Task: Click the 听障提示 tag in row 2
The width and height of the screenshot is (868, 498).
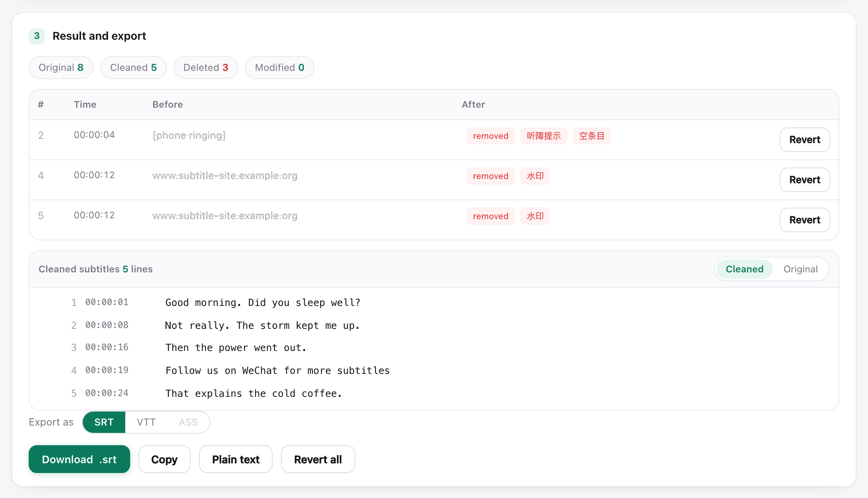Action: point(544,136)
